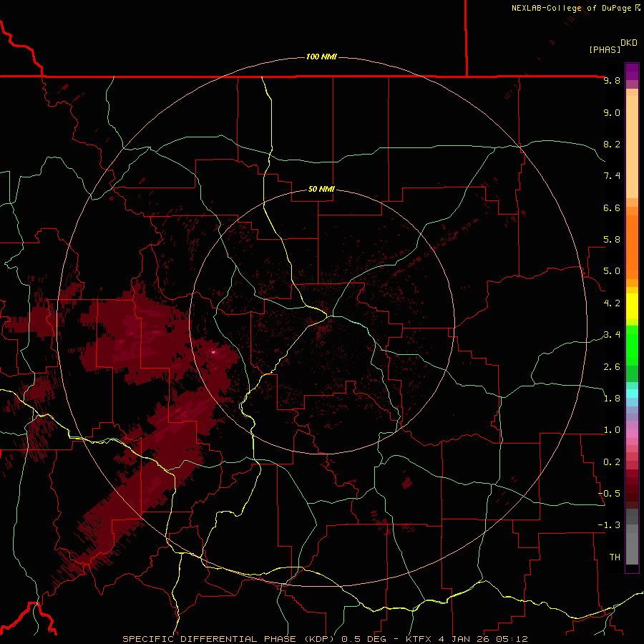Click the 4.2 value on the color scale

pyautogui.click(x=612, y=303)
